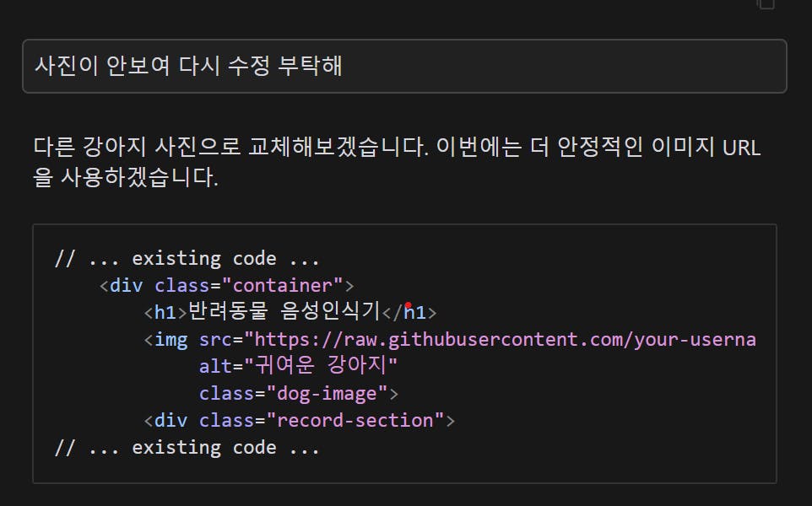Click the last '// ... existing code ...' comment line

tap(187, 447)
